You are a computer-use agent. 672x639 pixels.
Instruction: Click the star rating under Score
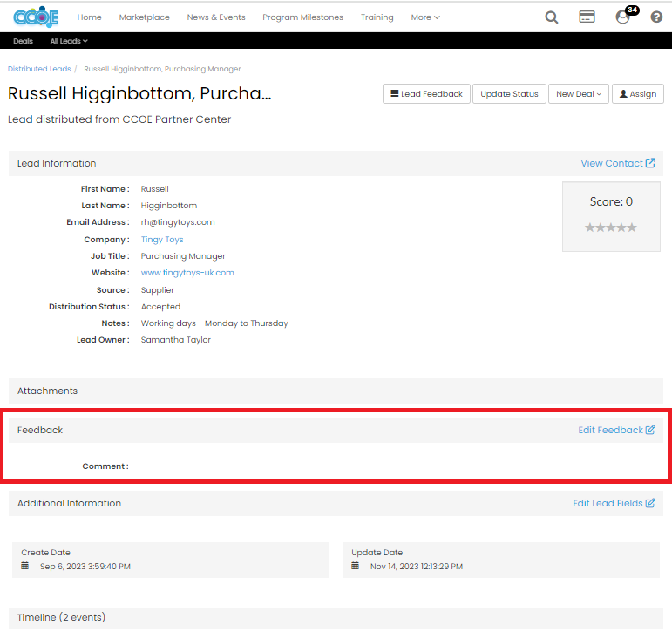[x=611, y=228]
